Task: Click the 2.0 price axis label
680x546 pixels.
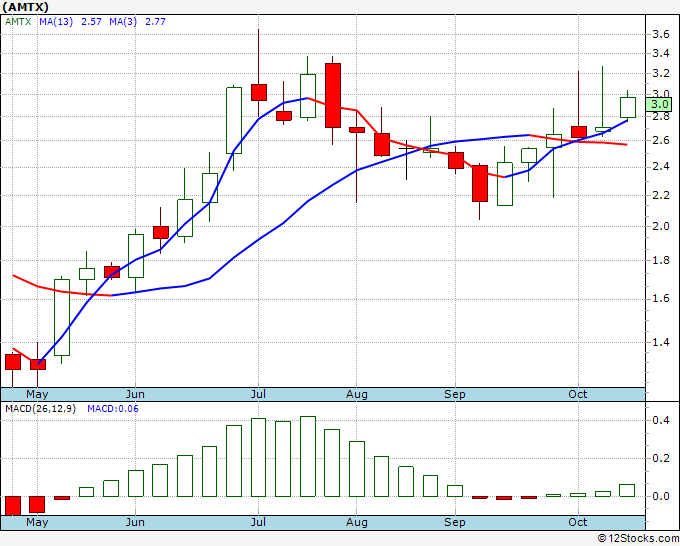Action: (660, 226)
